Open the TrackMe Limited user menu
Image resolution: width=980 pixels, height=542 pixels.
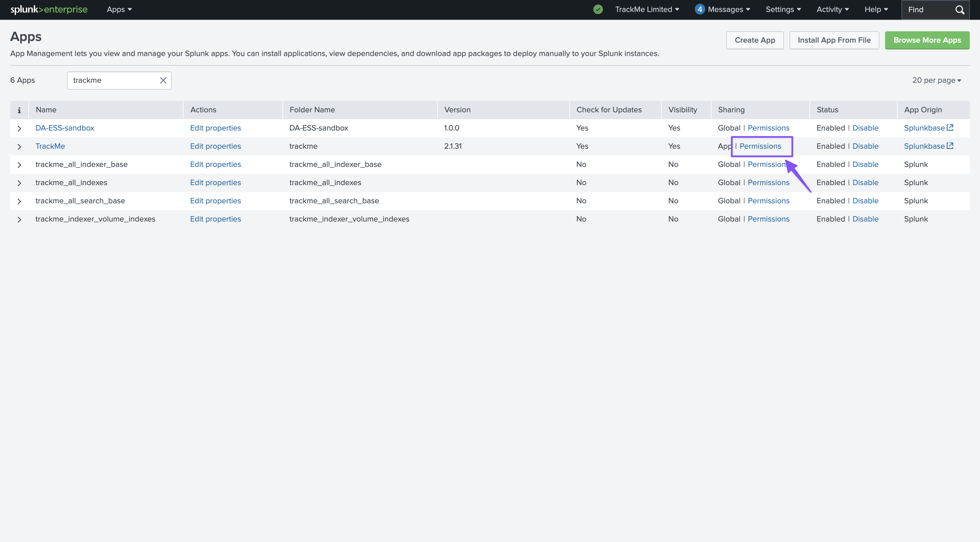[x=647, y=9]
